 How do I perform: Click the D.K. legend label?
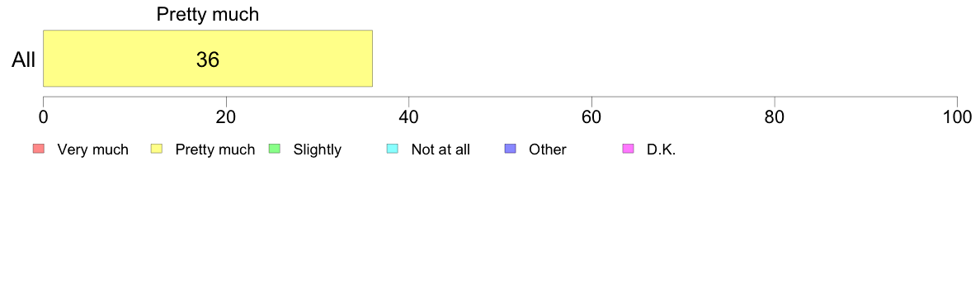tap(662, 150)
